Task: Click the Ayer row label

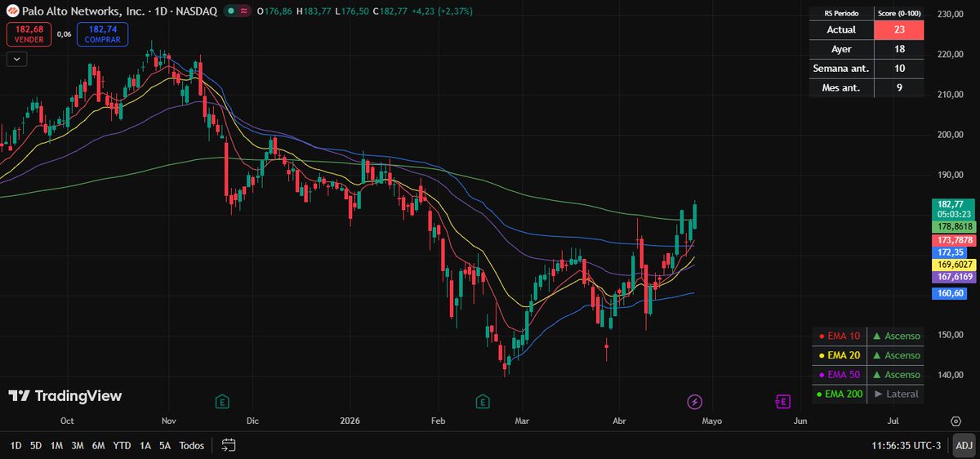Action: coord(841,50)
